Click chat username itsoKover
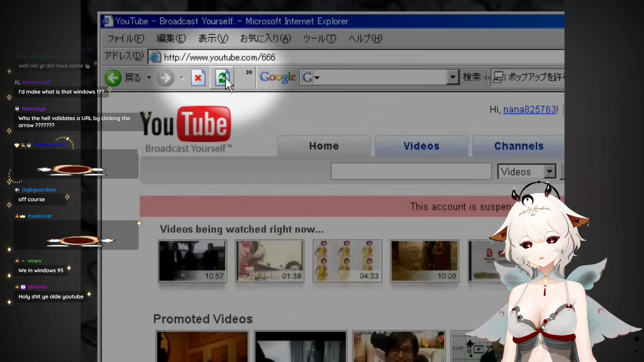Image resolution: width=644 pixels, height=362 pixels. tap(40, 216)
